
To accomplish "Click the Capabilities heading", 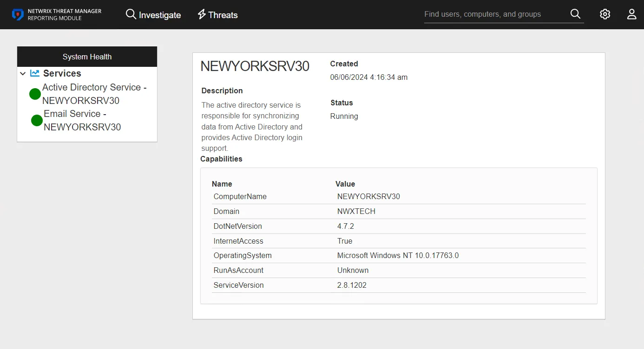I will tap(221, 159).
